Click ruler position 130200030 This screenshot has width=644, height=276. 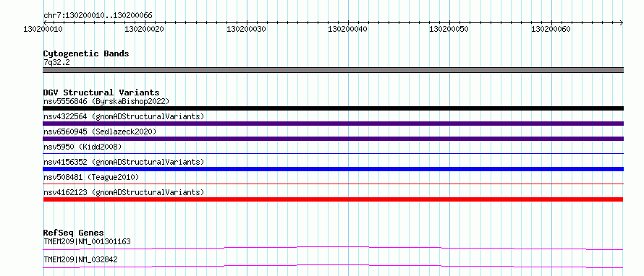246,29
